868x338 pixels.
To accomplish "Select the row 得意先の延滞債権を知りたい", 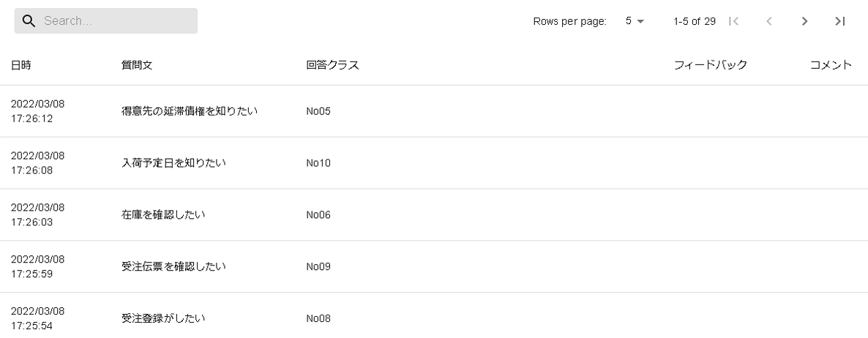I will pos(190,112).
